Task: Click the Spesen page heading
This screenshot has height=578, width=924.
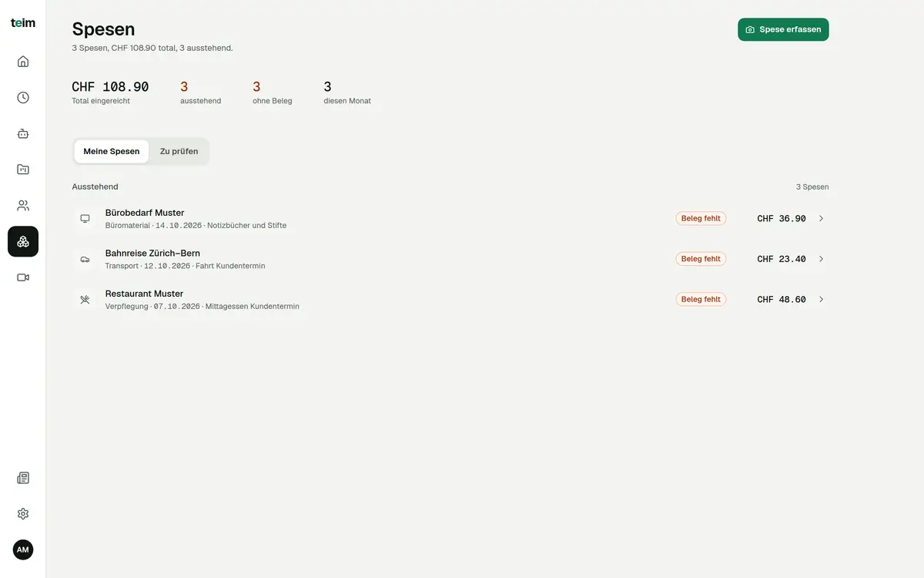Action: (103, 29)
